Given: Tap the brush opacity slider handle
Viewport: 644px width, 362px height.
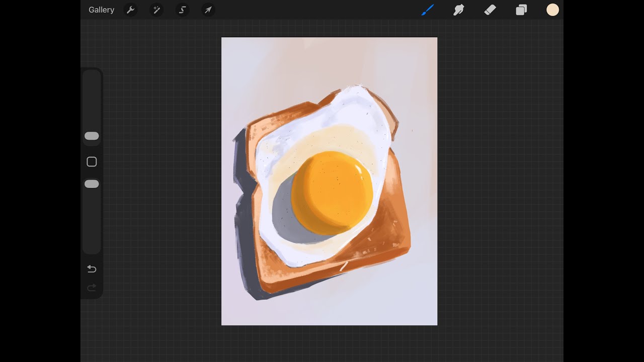Looking at the screenshot, I should coord(92,184).
